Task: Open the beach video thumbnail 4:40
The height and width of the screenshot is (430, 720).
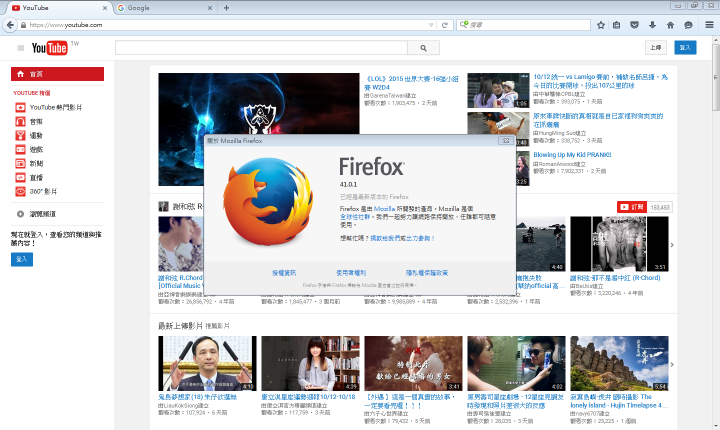Action: point(540,244)
